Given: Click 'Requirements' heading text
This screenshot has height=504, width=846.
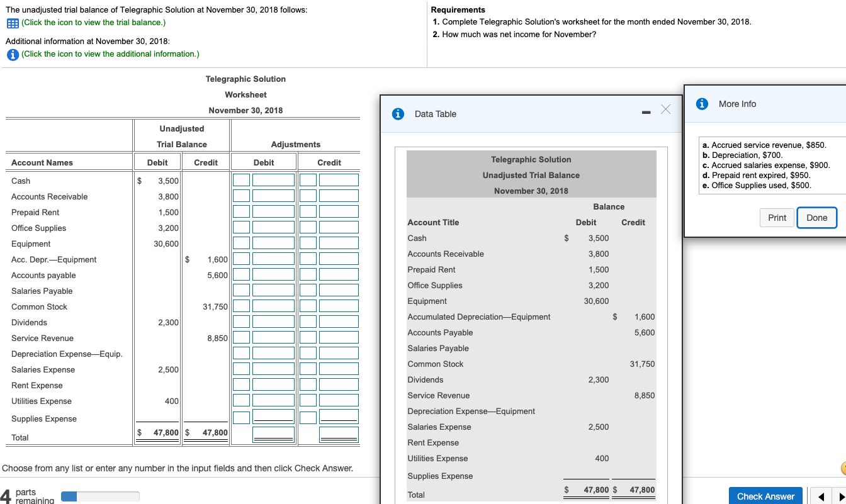Looking at the screenshot, I should (458, 10).
